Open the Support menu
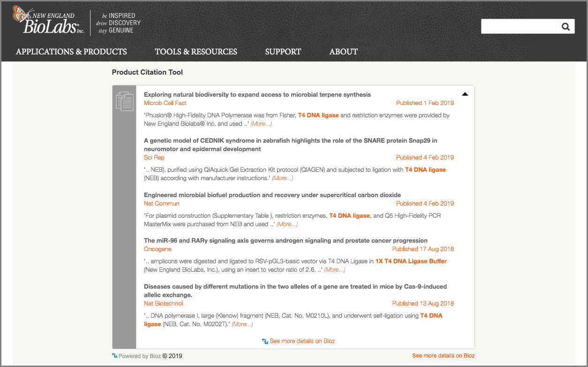The height and width of the screenshot is (367, 588). pos(283,52)
